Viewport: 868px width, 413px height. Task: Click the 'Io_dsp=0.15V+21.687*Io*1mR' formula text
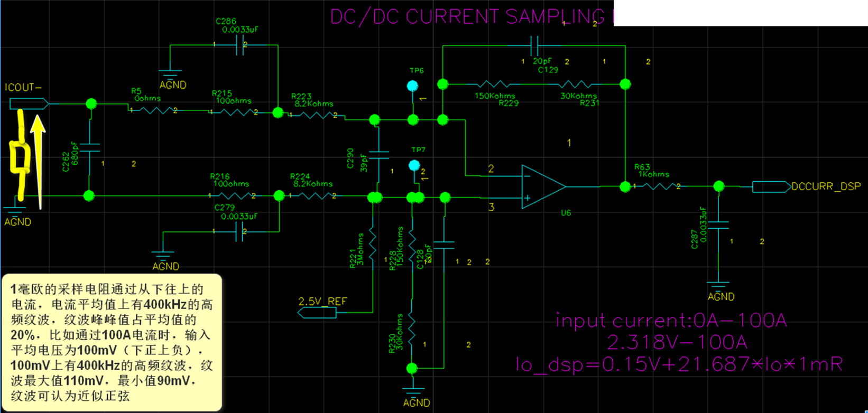tap(679, 364)
